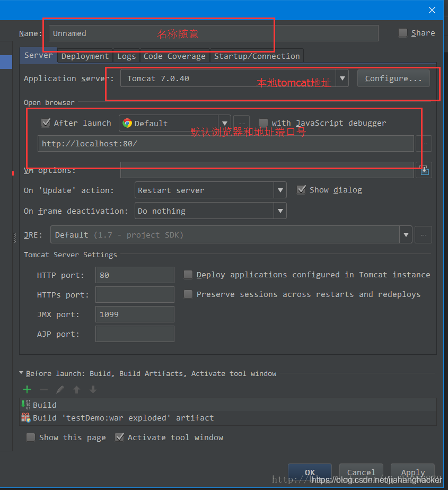448x490 pixels.
Task: Switch to the Deployment tab
Action: [85, 56]
